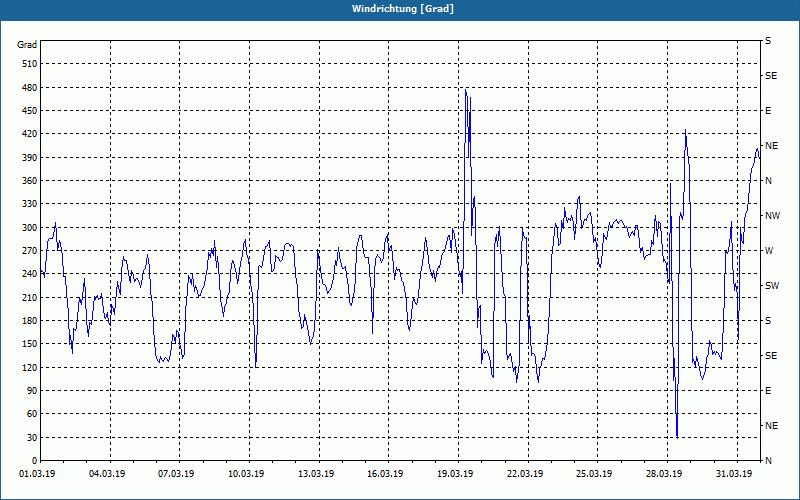Screen dimensions: 800x500
Task: Click the "270" degree axis label
Action: coord(30,251)
